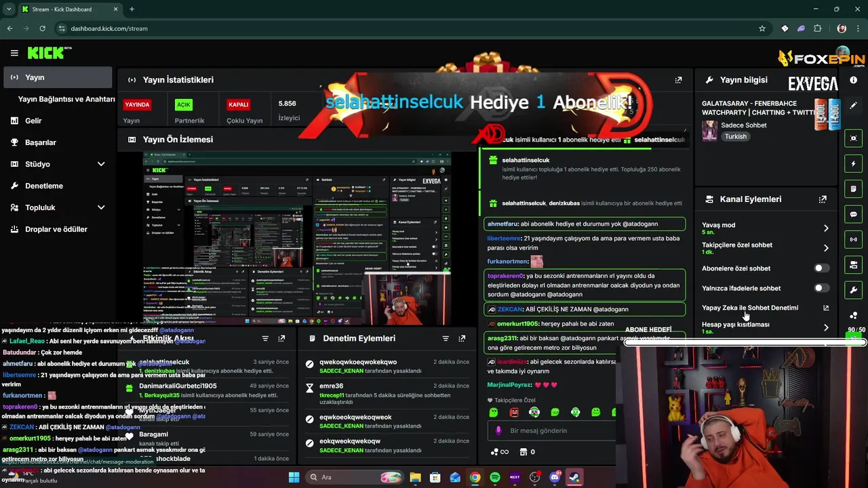This screenshot has width=868, height=488.
Task: Select Yayın in the left sidebar
Action: [x=58, y=77]
